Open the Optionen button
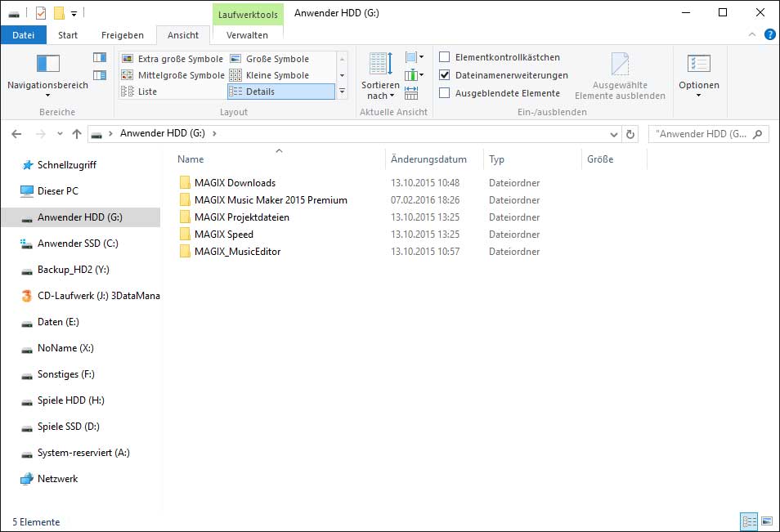The height and width of the screenshot is (532, 780). point(698,75)
